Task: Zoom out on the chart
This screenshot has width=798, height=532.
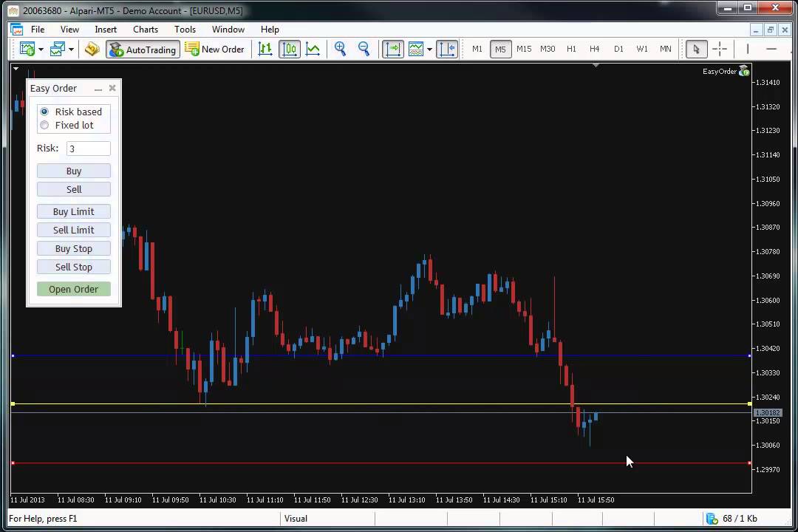Action: point(364,50)
